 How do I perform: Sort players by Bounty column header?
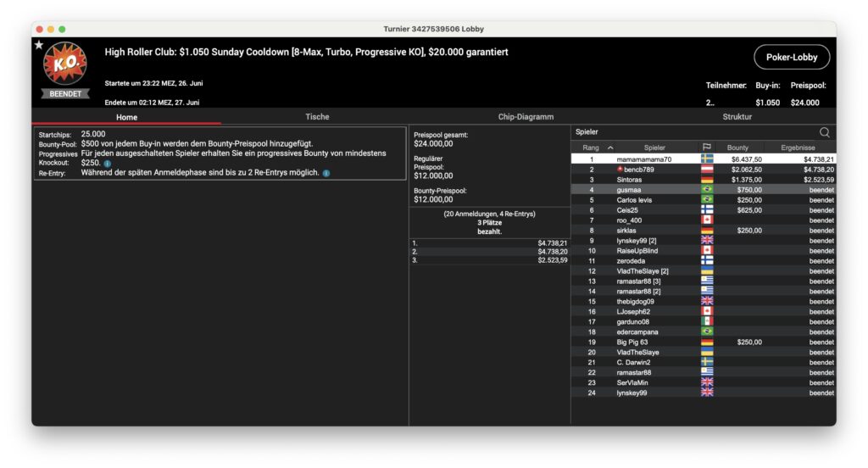pos(737,148)
